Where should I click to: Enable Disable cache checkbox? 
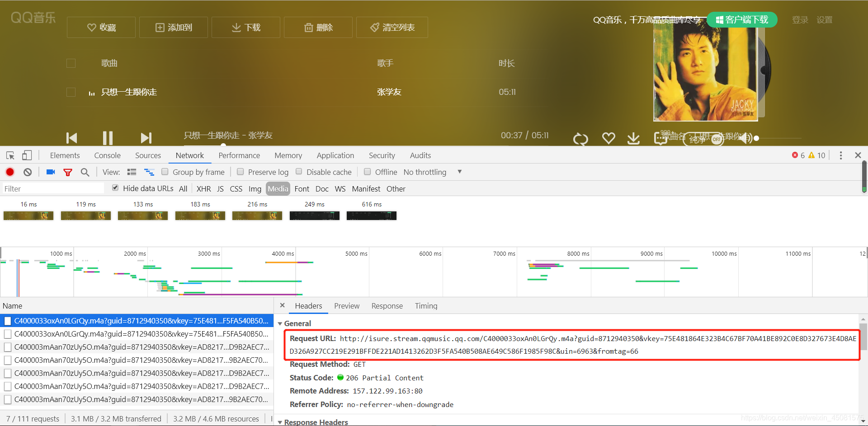coord(299,172)
